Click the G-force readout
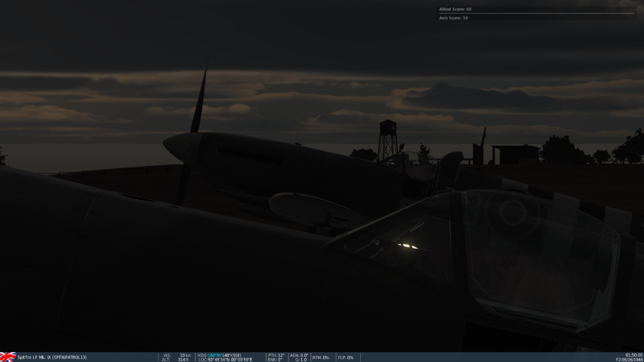Image resolution: width=644 pixels, height=362 pixels. tap(299, 360)
